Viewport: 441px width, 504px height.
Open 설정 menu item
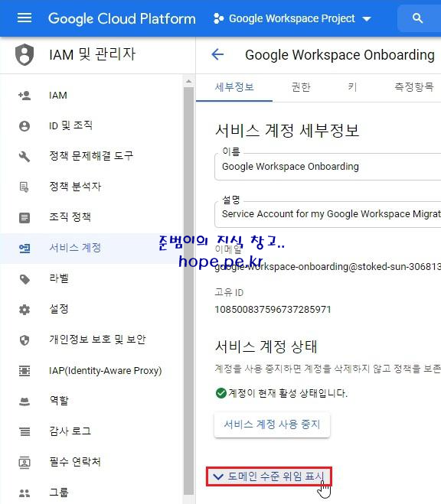click(x=92, y=309)
